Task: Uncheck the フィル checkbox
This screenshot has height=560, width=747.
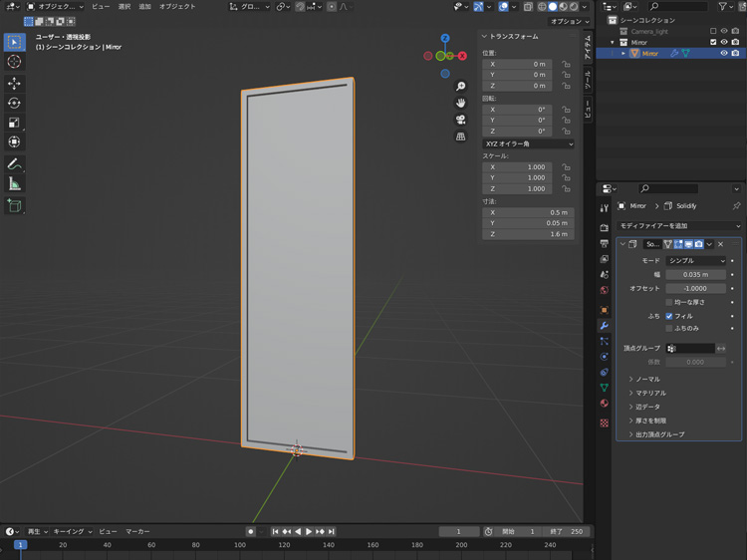Action: (669, 316)
